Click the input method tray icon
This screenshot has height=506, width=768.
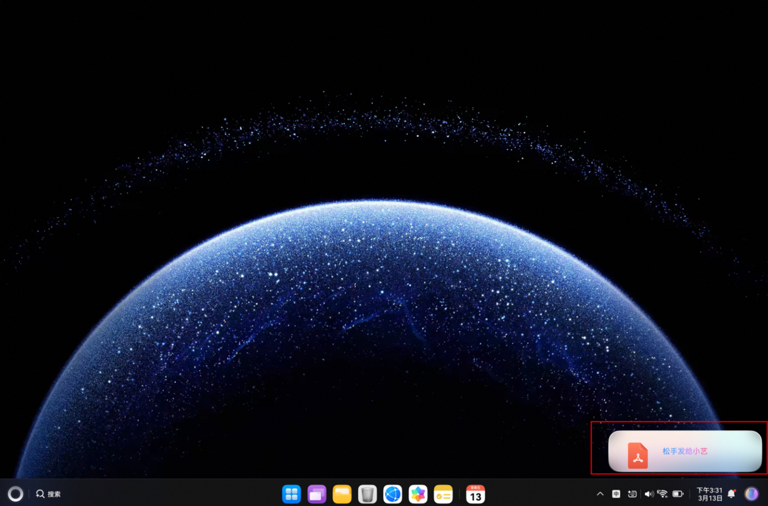pyautogui.click(x=616, y=494)
